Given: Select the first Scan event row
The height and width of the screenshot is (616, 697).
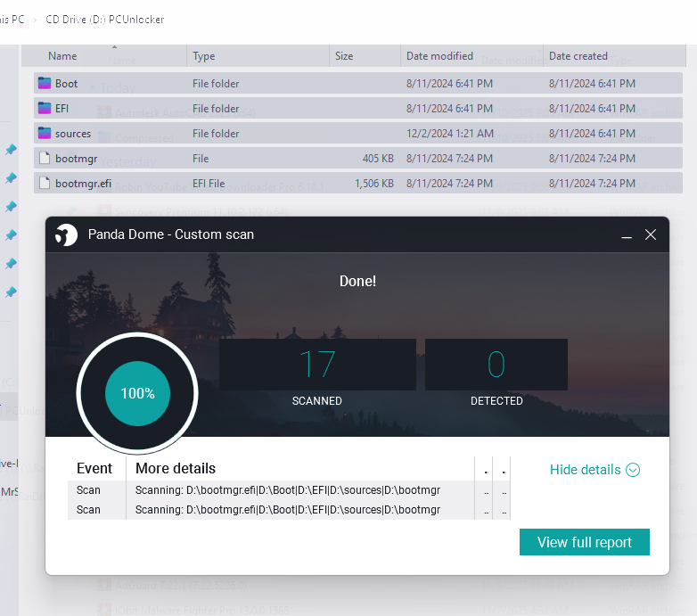Looking at the screenshot, I should 289,490.
